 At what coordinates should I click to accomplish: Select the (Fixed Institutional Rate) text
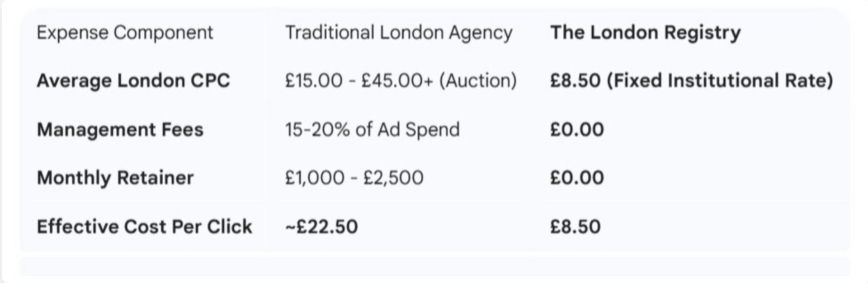(720, 81)
